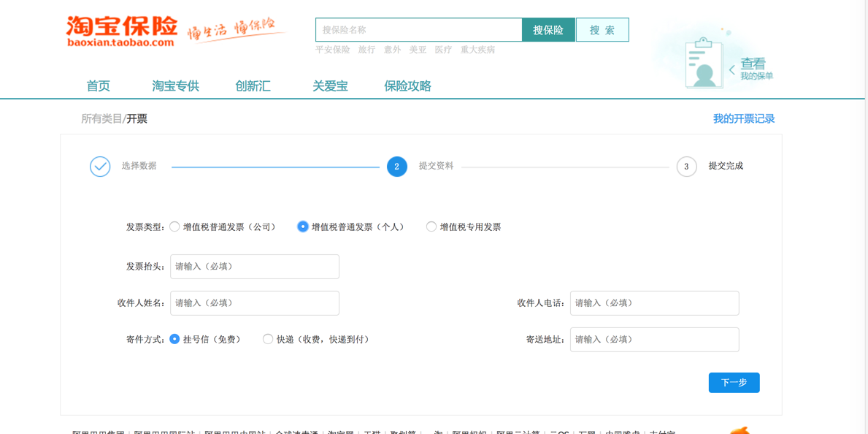Focus the 发票抬头 input field
The image size is (868, 434).
pos(255,267)
